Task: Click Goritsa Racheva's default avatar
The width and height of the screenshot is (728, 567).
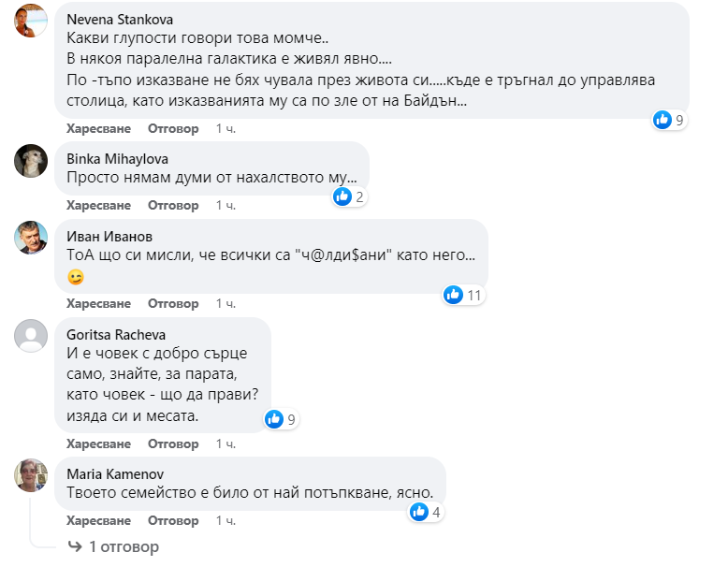Action: [32, 336]
